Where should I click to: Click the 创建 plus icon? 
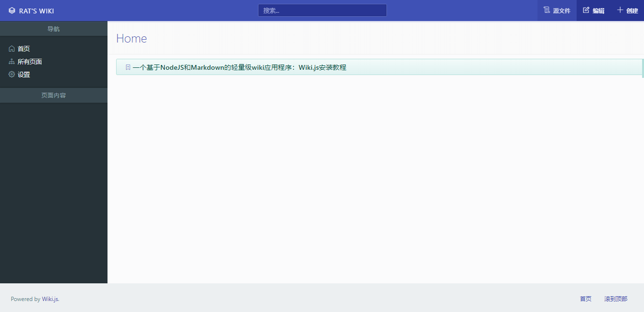pos(620,10)
